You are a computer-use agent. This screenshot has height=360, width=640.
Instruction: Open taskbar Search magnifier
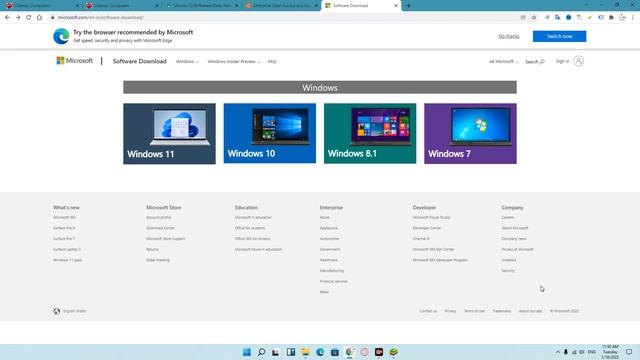pos(262,352)
